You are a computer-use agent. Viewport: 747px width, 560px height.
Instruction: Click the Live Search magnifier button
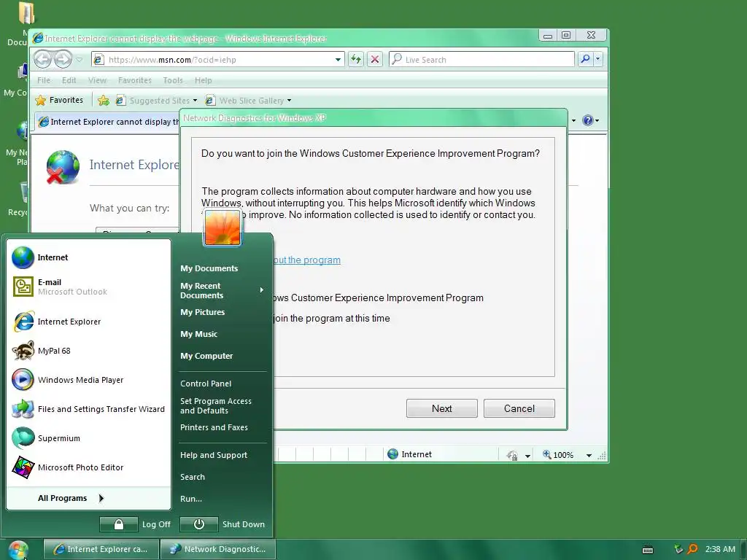[x=585, y=59]
